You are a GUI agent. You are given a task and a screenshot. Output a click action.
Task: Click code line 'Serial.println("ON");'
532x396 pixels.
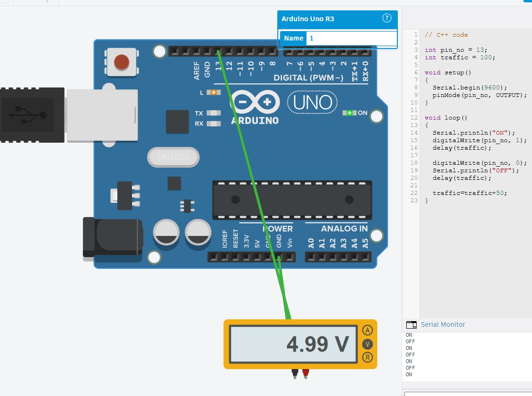point(474,133)
